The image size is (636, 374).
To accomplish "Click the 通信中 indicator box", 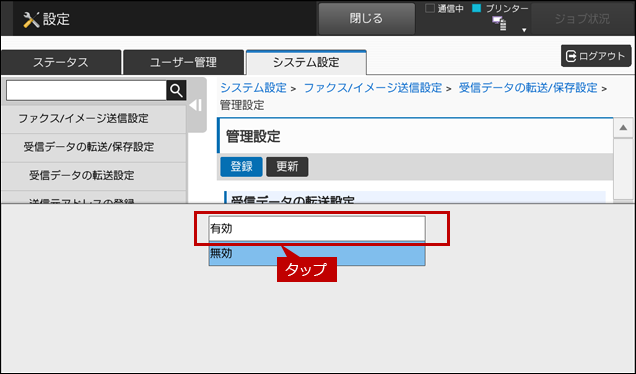I will coord(430,8).
